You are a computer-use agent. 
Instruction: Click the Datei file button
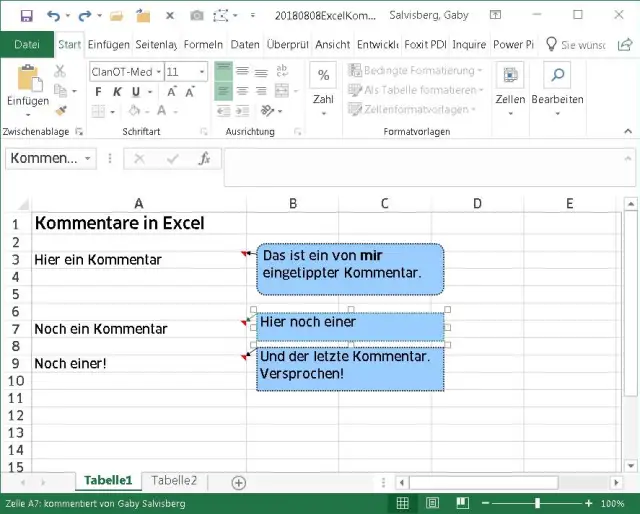pos(27,45)
